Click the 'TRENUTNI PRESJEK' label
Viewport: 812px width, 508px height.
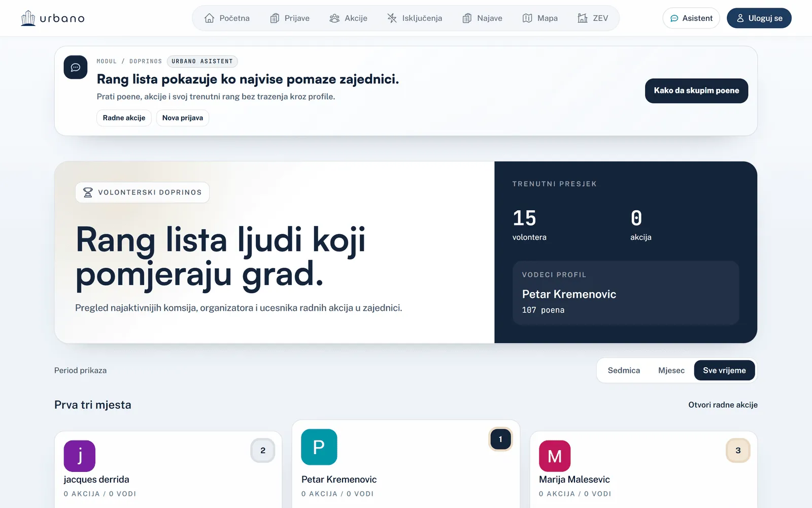pos(554,184)
